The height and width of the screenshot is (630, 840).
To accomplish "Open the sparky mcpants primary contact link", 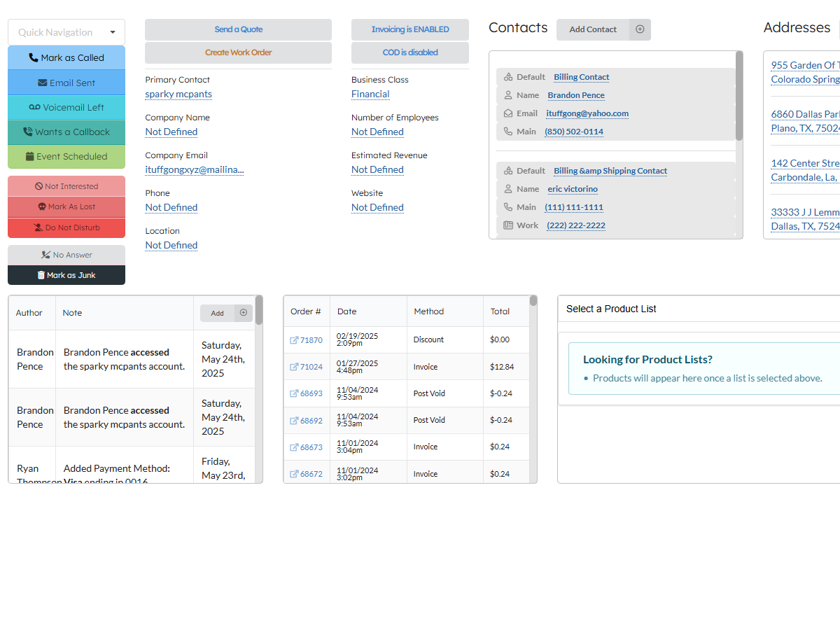I will (x=178, y=94).
